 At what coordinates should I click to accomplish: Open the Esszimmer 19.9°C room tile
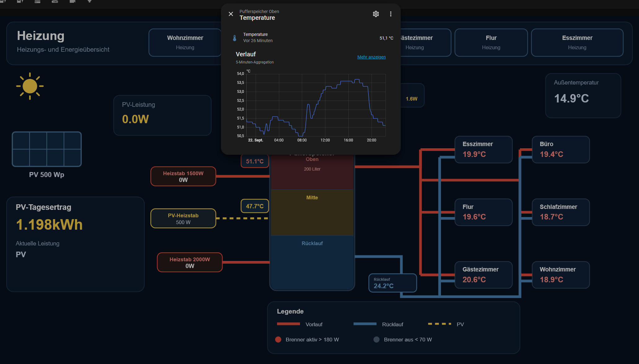pyautogui.click(x=483, y=149)
